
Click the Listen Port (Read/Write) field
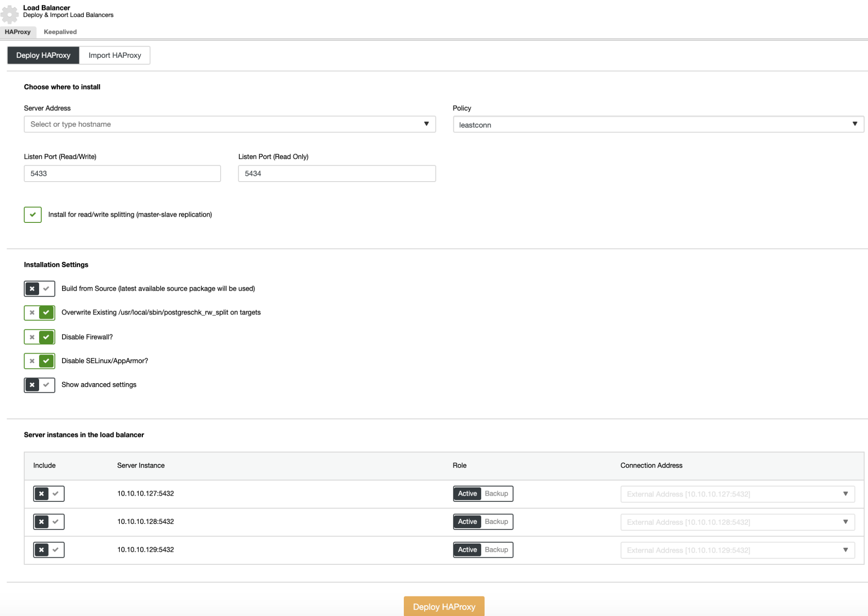pos(122,173)
